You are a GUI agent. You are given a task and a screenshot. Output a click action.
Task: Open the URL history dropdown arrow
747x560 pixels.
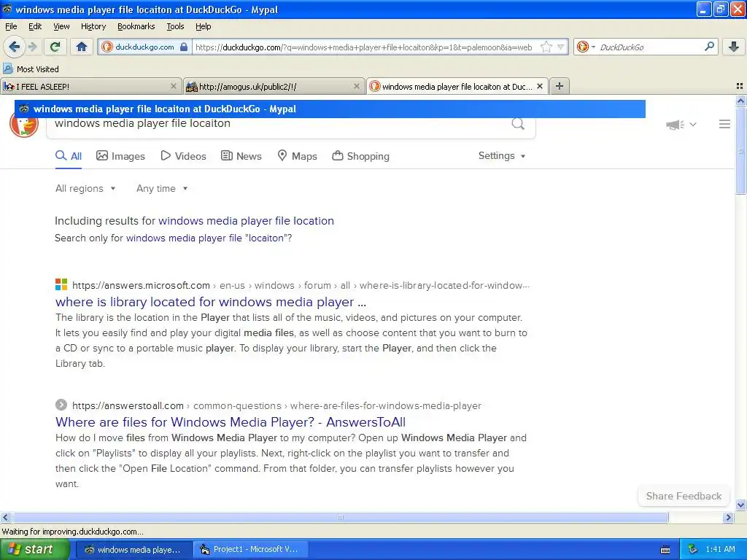[561, 47]
